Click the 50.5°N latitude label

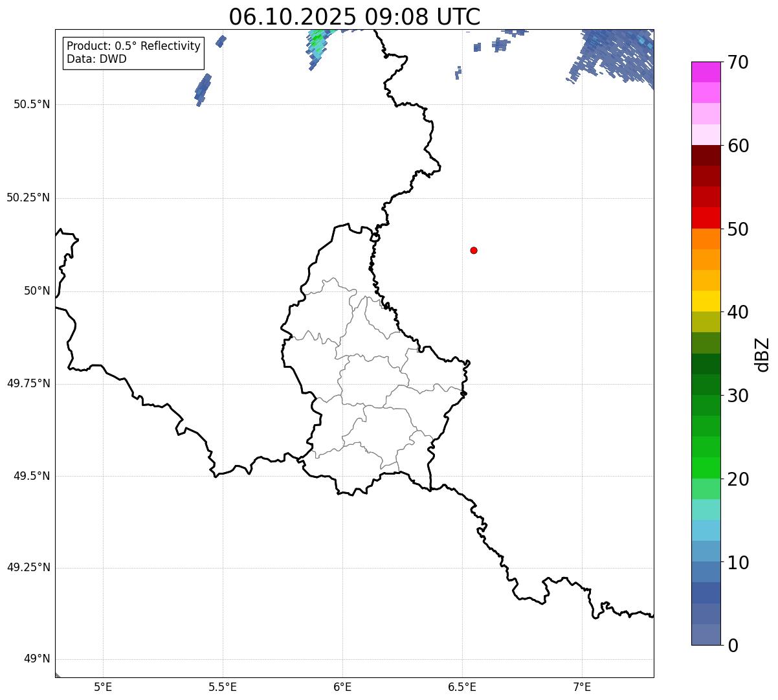(x=31, y=105)
